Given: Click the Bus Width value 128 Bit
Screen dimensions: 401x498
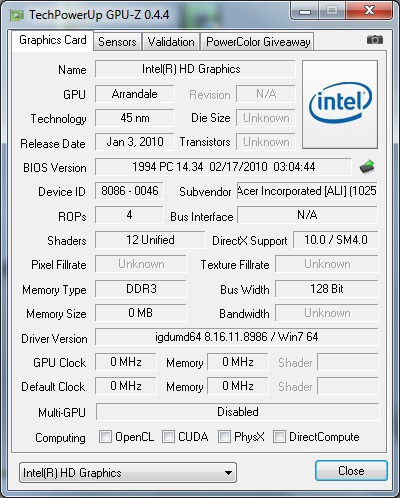Looking at the screenshot, I should (x=327, y=289).
